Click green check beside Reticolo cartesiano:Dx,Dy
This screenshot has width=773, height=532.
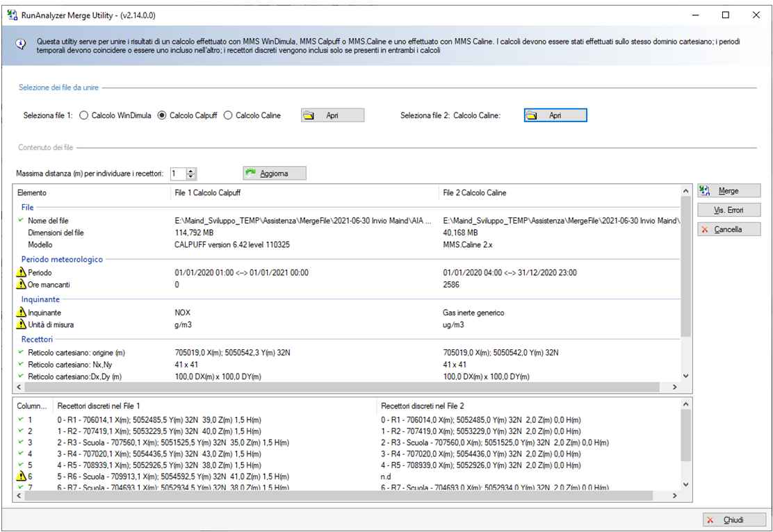[21, 375]
